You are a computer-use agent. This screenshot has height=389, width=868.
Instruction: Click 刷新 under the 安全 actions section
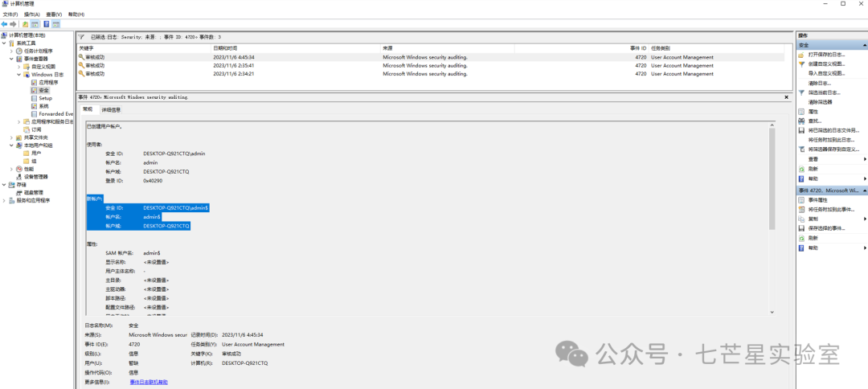tap(812, 168)
